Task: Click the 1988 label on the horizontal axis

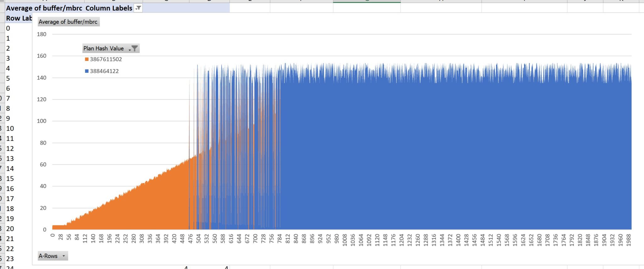Action: coord(628,240)
